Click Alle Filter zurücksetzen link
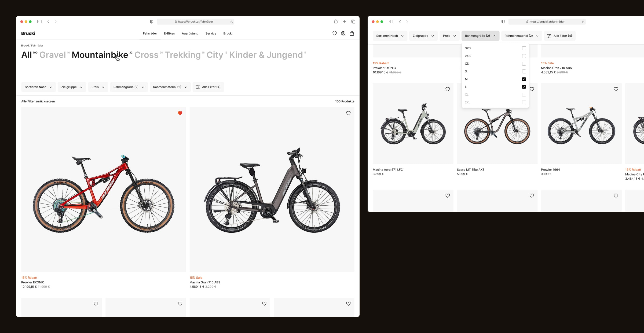This screenshot has height=333, width=644. (x=38, y=101)
